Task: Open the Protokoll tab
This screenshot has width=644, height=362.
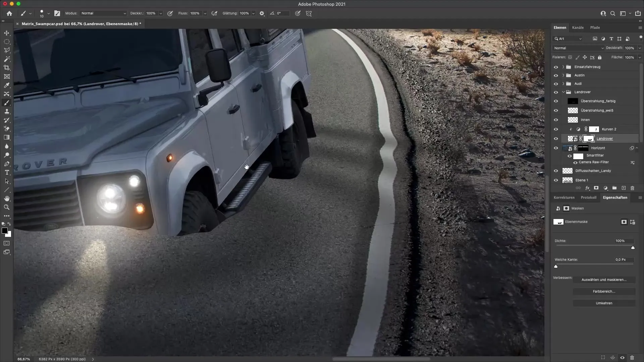Action: click(589, 197)
